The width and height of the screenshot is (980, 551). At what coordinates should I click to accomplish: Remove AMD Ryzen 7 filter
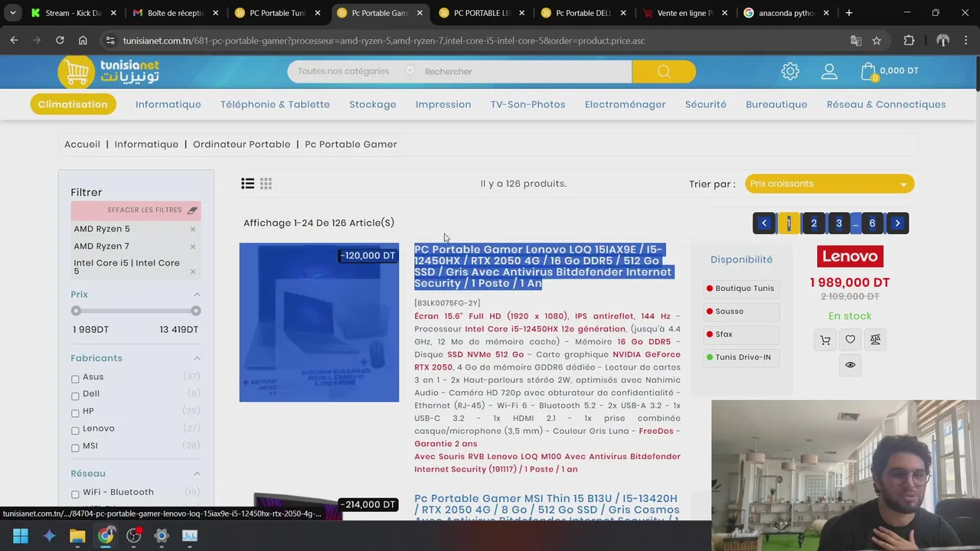193,246
